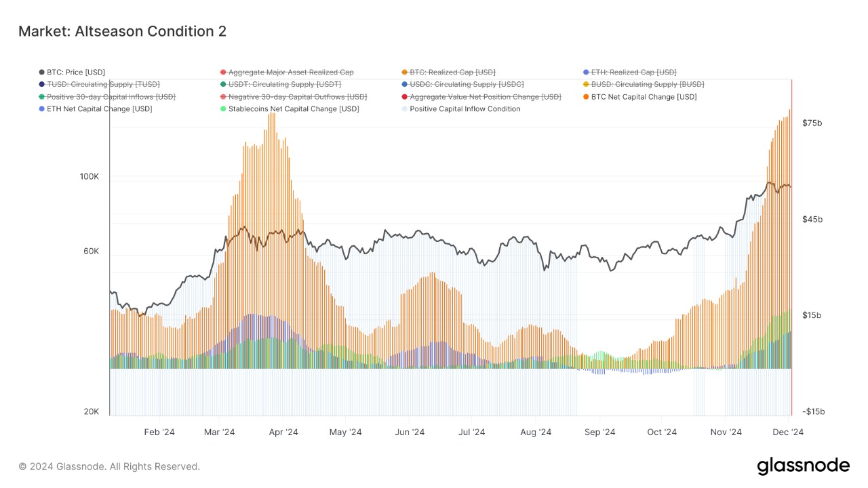
Task: Click the Jun '24 date axis label
Action: pos(410,432)
